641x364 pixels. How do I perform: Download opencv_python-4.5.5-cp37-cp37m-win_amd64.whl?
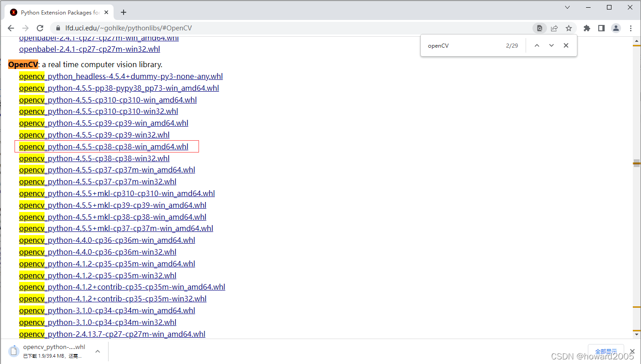107,170
